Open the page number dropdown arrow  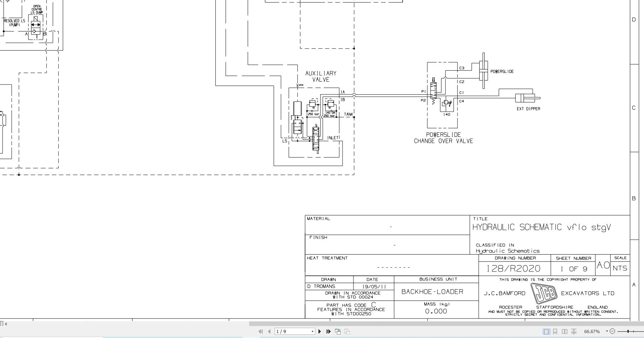point(312,331)
